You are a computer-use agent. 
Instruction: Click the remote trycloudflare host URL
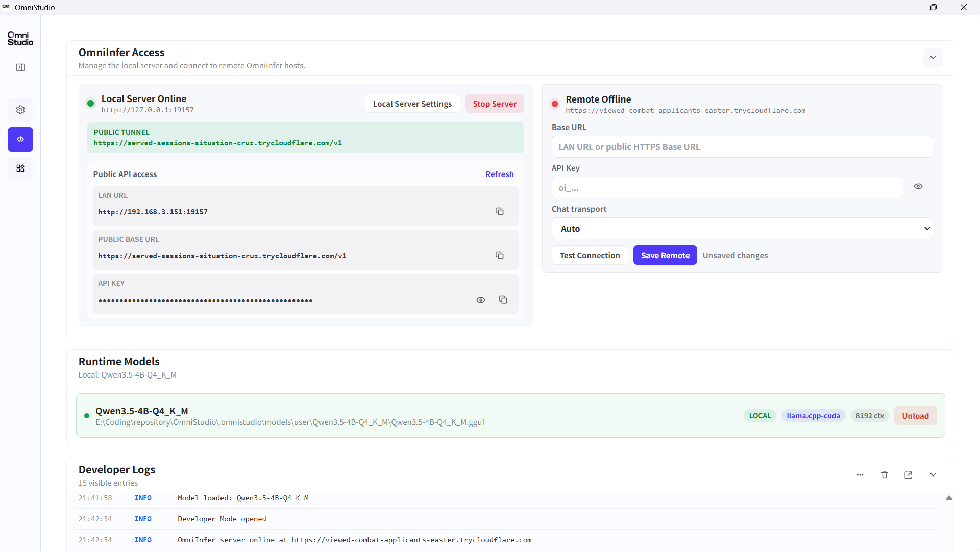685,110
